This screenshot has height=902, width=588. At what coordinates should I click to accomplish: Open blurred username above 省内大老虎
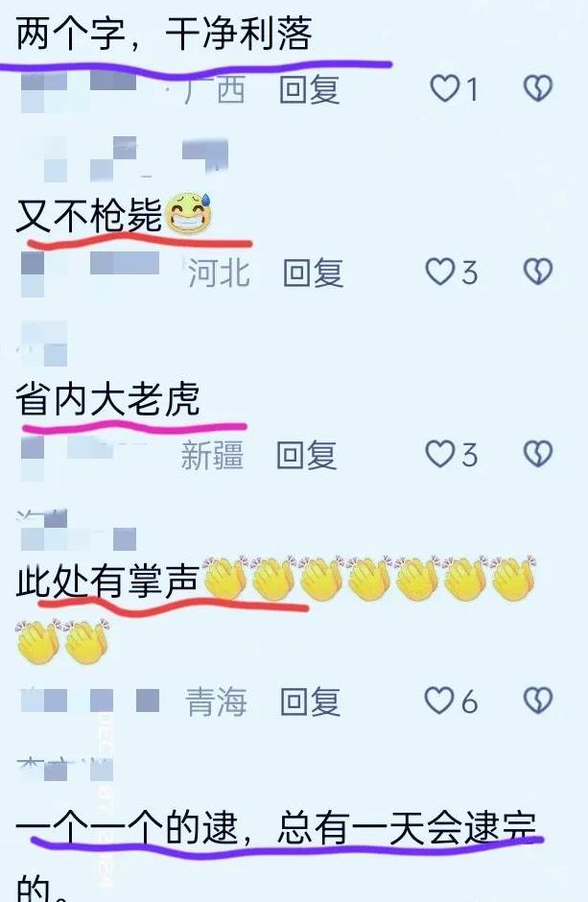click(x=44, y=344)
